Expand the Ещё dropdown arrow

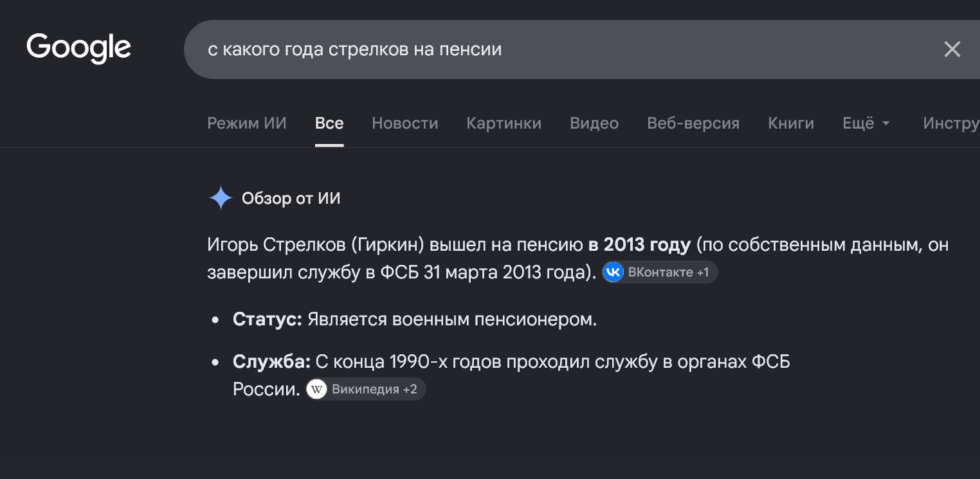885,123
